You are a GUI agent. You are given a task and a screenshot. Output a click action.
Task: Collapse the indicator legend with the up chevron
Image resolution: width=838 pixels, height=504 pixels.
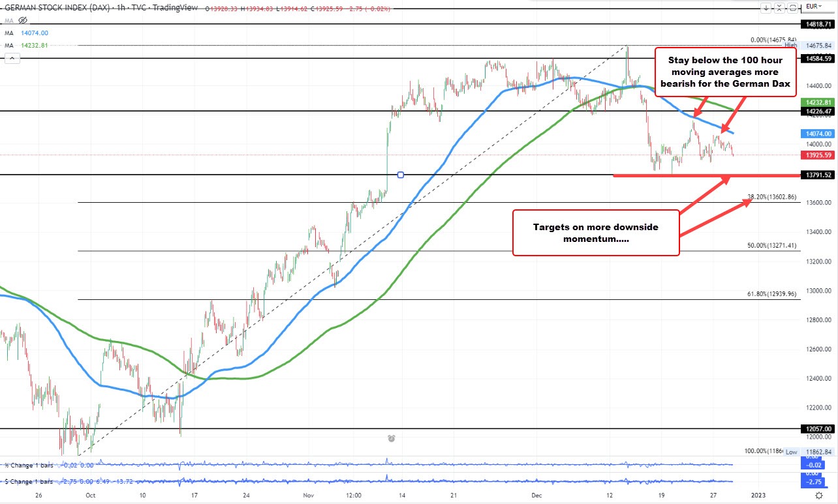click(12, 58)
